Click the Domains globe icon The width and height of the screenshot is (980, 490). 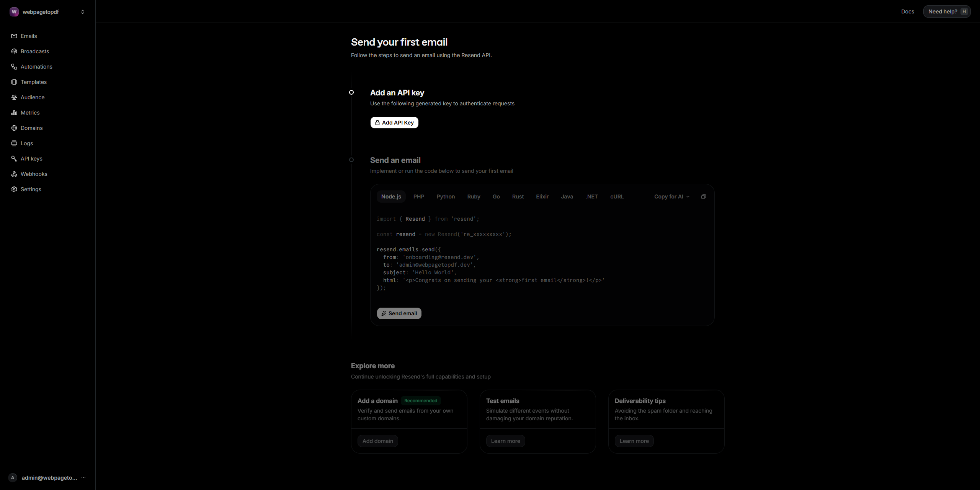tap(14, 128)
